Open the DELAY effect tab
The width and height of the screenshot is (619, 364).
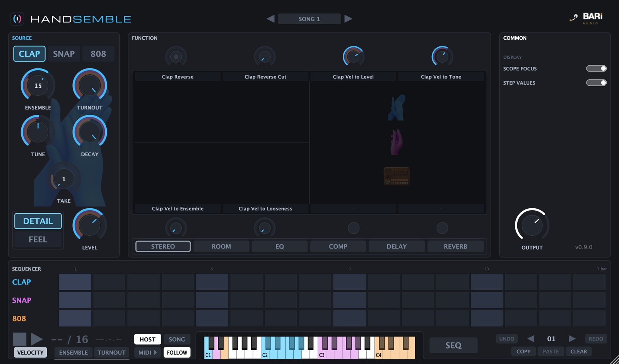click(x=397, y=247)
